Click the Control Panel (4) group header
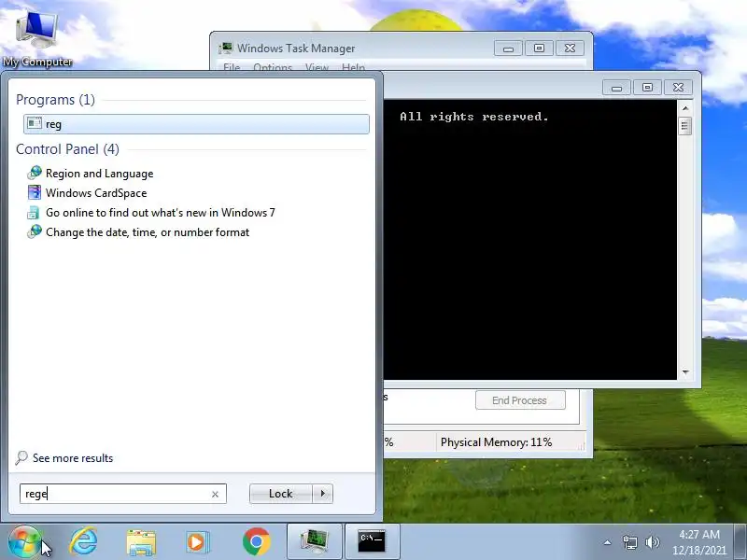 pos(67,149)
